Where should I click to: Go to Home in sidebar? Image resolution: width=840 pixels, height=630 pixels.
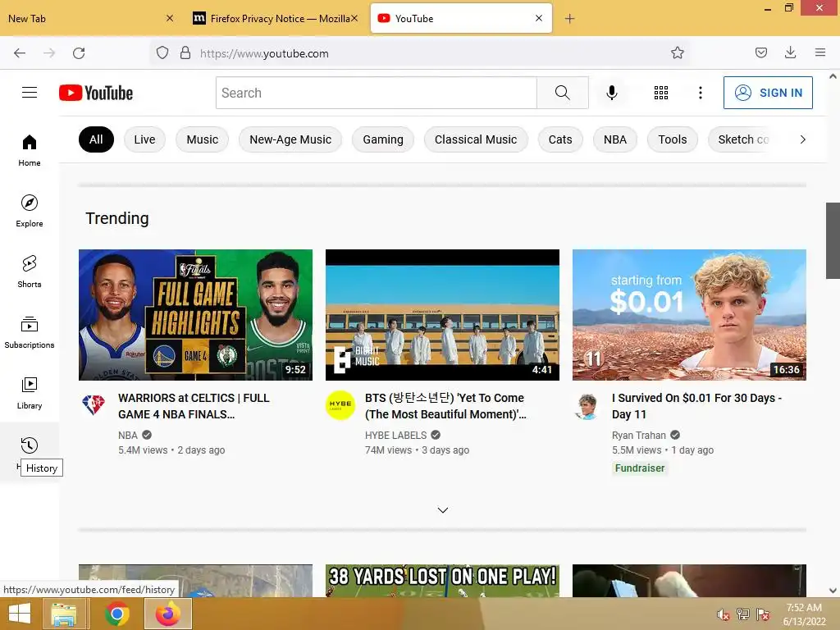30,151
